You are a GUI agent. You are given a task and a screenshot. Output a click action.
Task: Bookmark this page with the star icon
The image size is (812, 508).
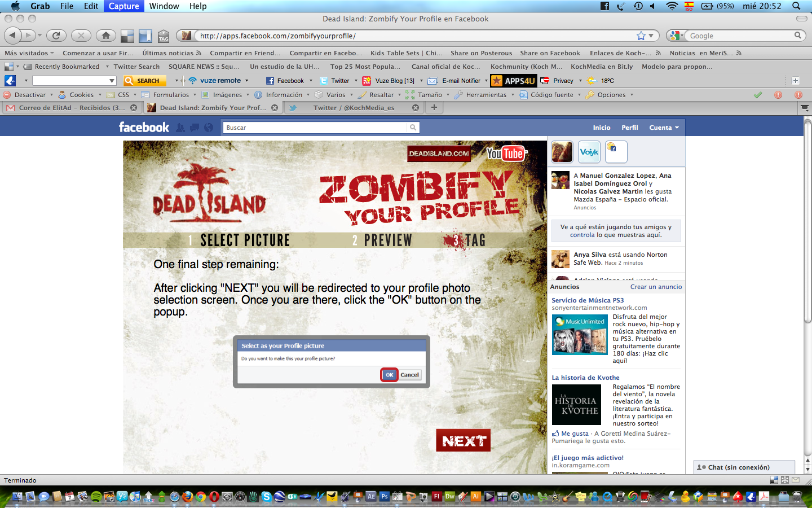tap(641, 36)
